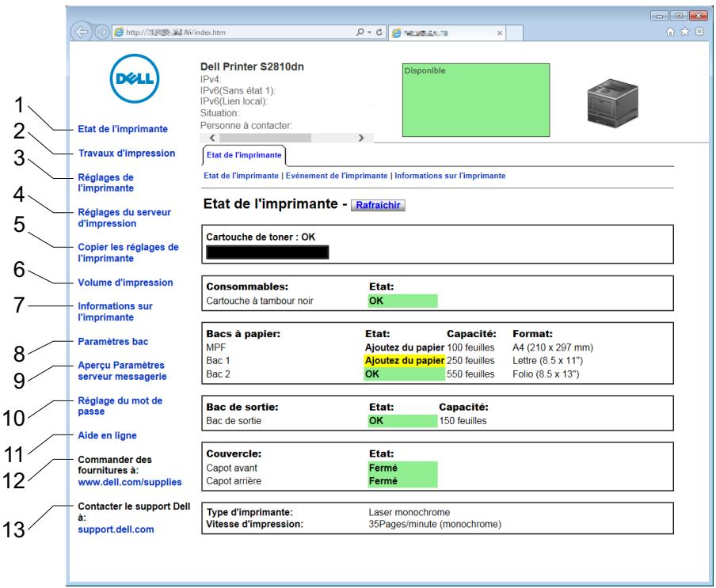
Task: Click 'A4 (210 x 297 mm)' format value
Action: click(553, 347)
